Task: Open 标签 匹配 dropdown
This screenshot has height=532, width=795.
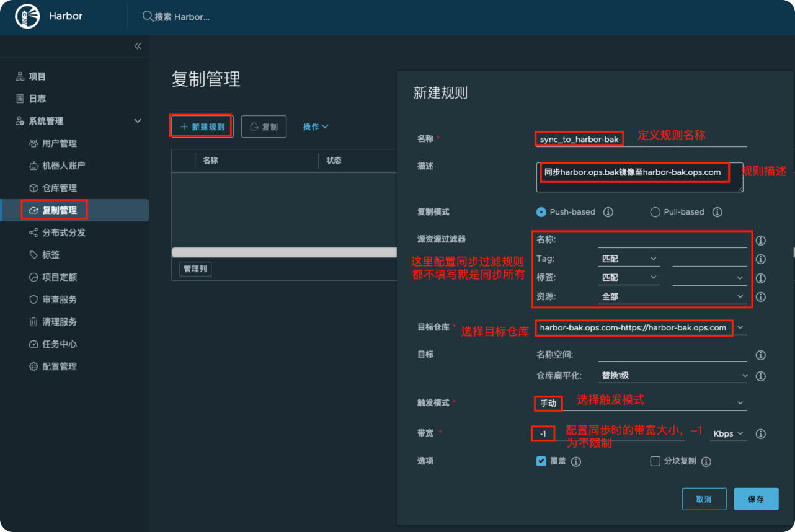Action: [x=629, y=277]
